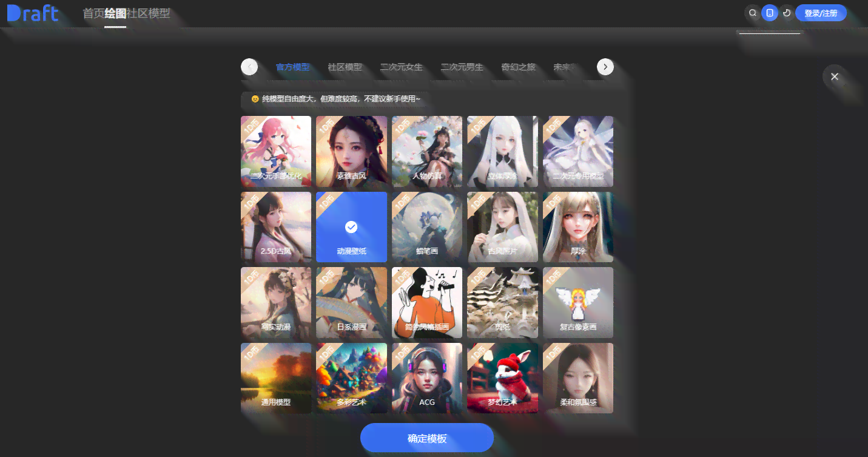
Task: Choose the 梦幻艺术 rabbit card
Action: (x=502, y=378)
